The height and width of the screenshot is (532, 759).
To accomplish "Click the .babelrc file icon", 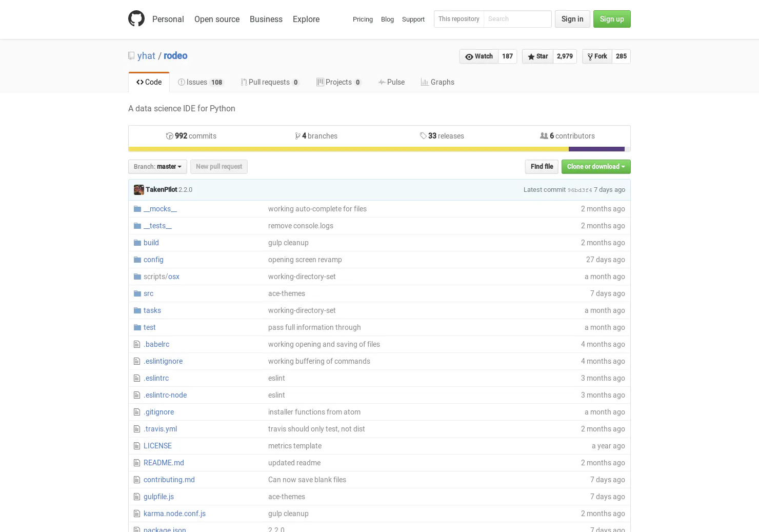I will [137, 344].
